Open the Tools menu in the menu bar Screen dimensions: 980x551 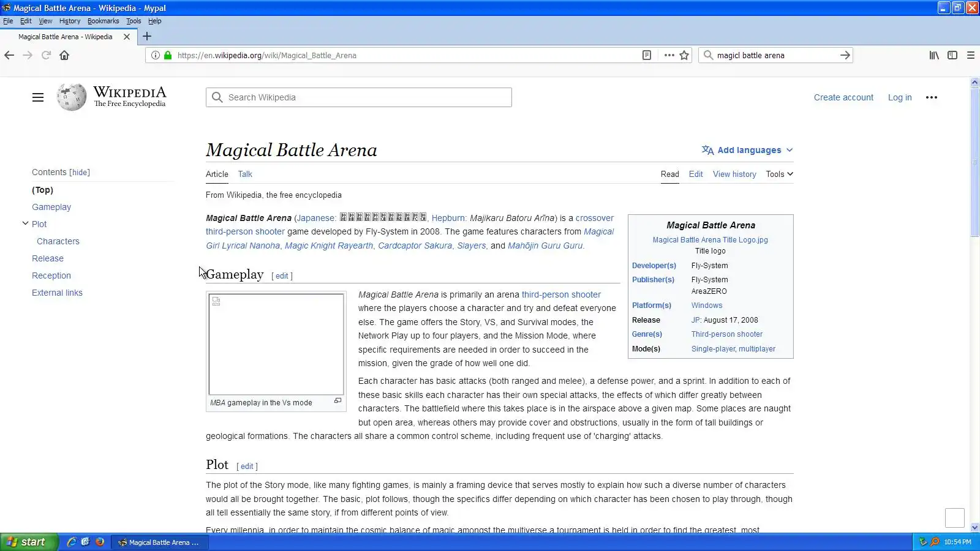(134, 21)
